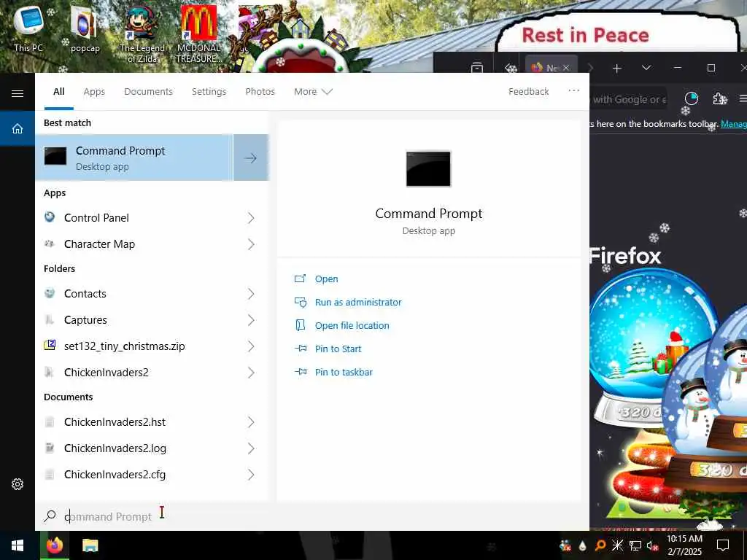The image size is (747, 560).
Task: Expand the ChickenInvaders2.cfg result chevron
Action: click(251, 474)
